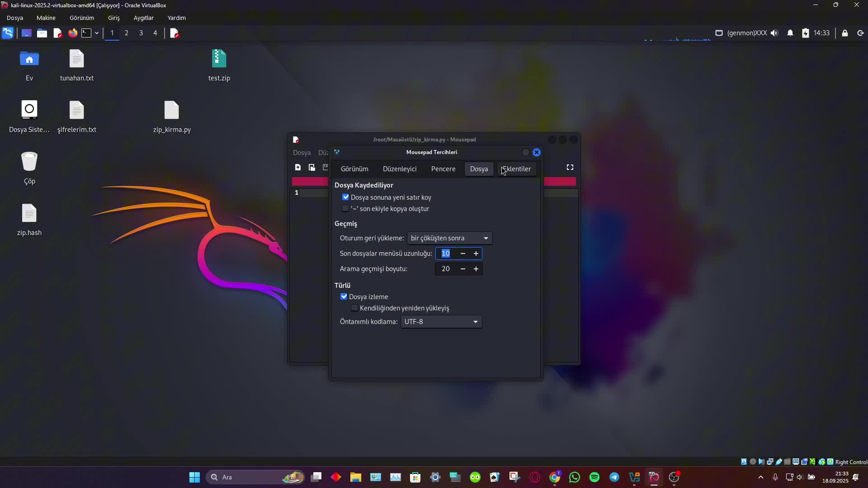Click the new document icon in Mousepad toolbar
This screenshot has width=868, height=488.
coord(297,168)
